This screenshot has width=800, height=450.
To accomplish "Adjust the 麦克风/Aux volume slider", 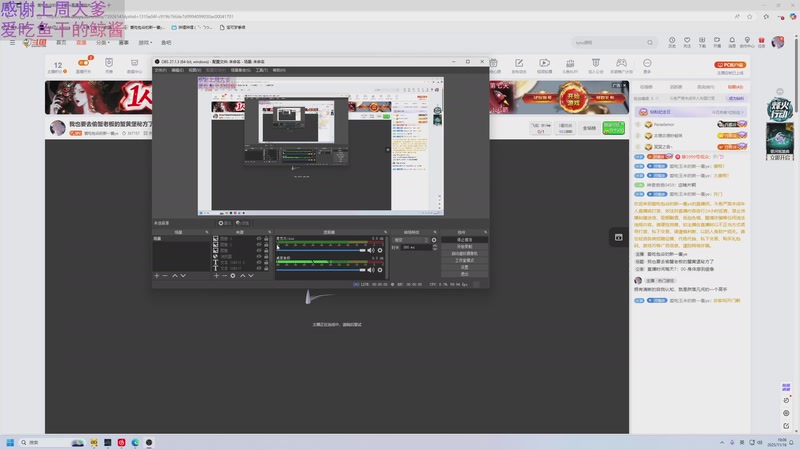I will pyautogui.click(x=321, y=251).
